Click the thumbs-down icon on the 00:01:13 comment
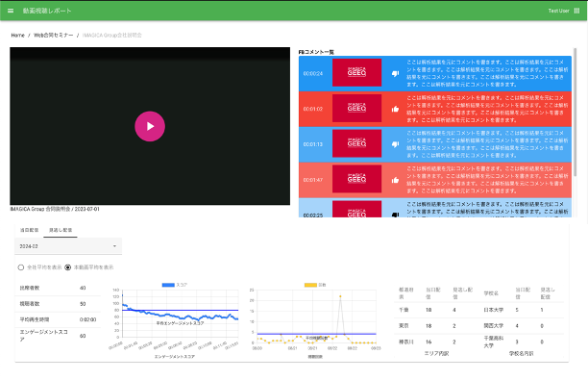 [x=395, y=144]
